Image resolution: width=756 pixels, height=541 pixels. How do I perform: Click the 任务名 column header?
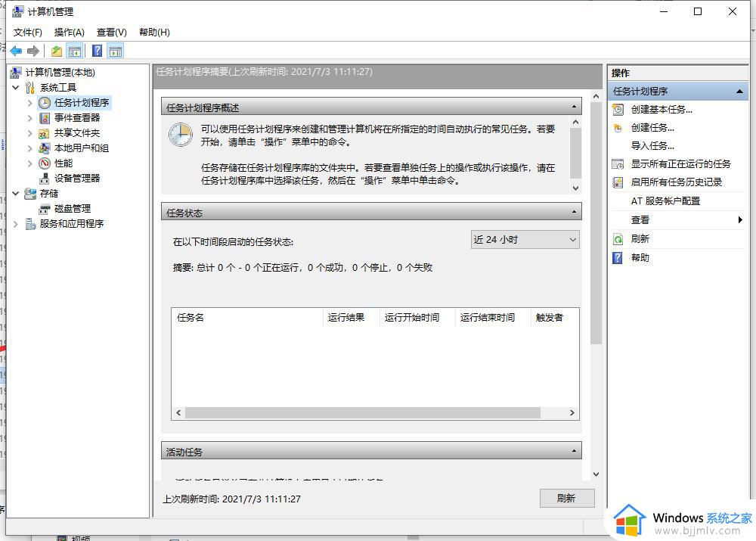pyautogui.click(x=247, y=318)
